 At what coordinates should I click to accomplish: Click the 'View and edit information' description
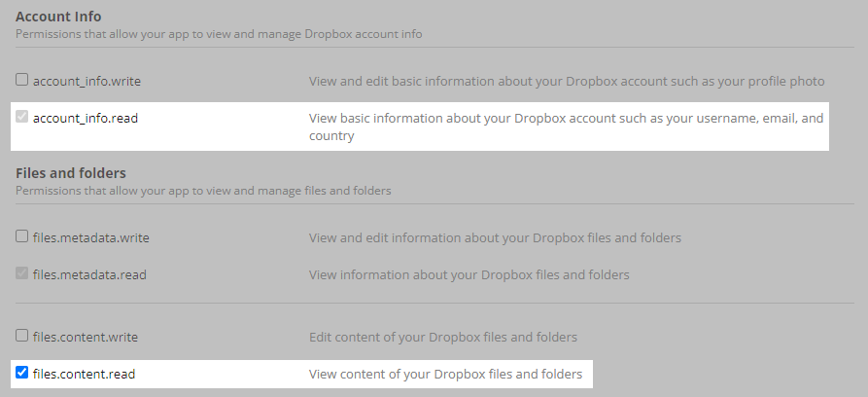495,237
